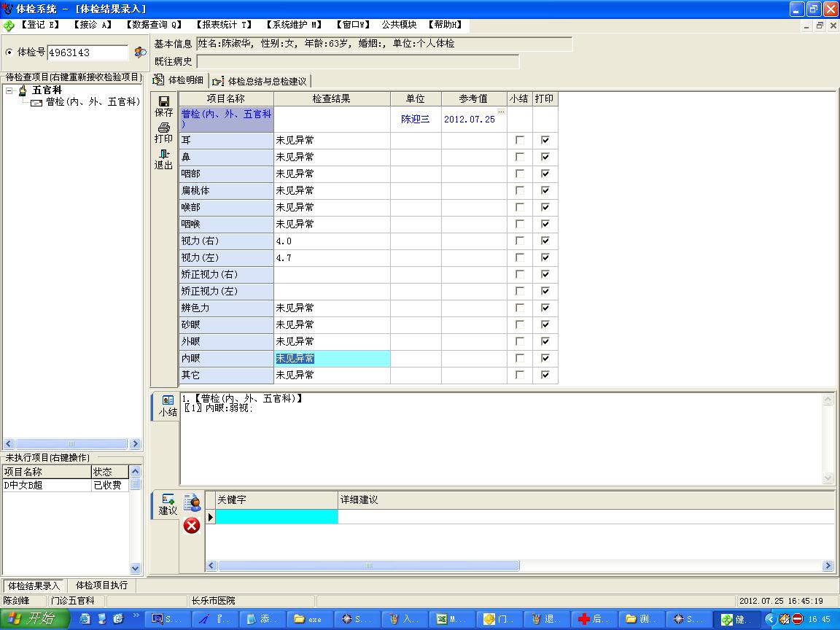Expand quick launch overflow chevron
Screen dimensions: 840x630
click(x=136, y=615)
